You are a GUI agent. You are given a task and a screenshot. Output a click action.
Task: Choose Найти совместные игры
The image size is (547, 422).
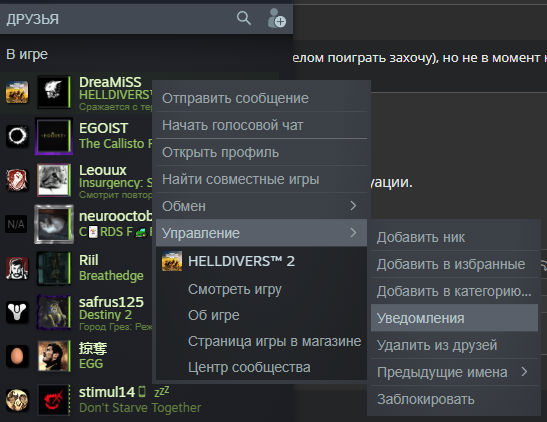261,179
